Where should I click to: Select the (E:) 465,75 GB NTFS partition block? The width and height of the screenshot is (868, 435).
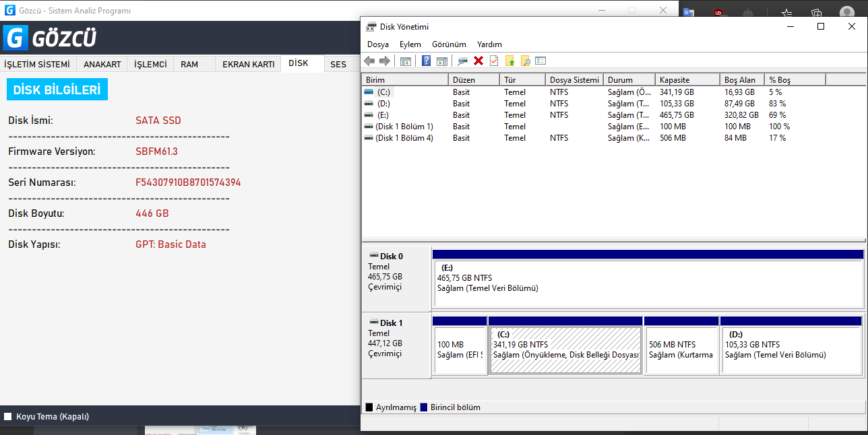click(x=648, y=283)
